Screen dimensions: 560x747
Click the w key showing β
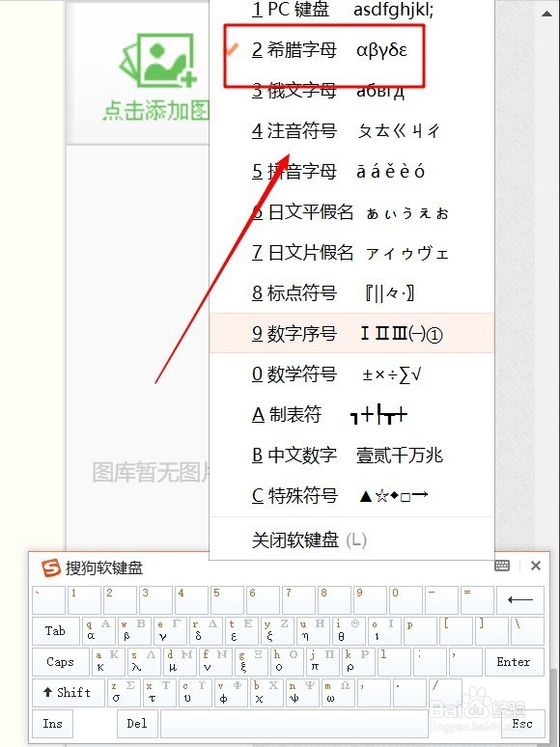134,631
